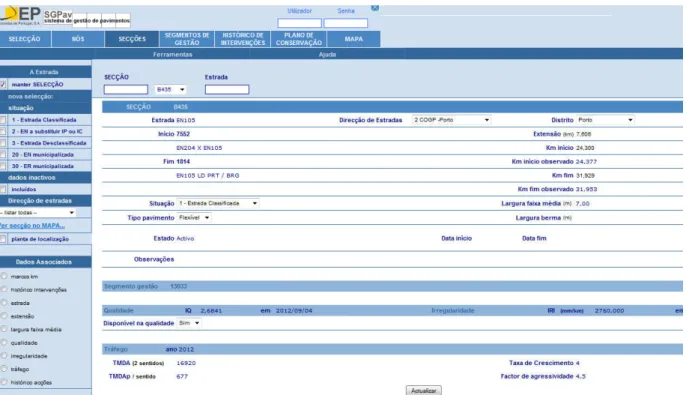Screen dimensions: 686x395
Task: Expand the Distrito Porto dropdown
Action: pos(605,120)
